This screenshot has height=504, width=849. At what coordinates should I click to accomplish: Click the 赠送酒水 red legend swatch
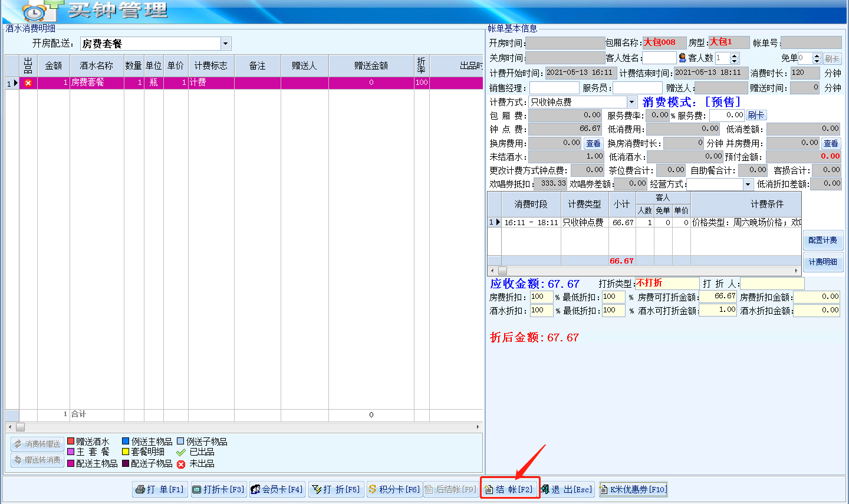(x=71, y=442)
